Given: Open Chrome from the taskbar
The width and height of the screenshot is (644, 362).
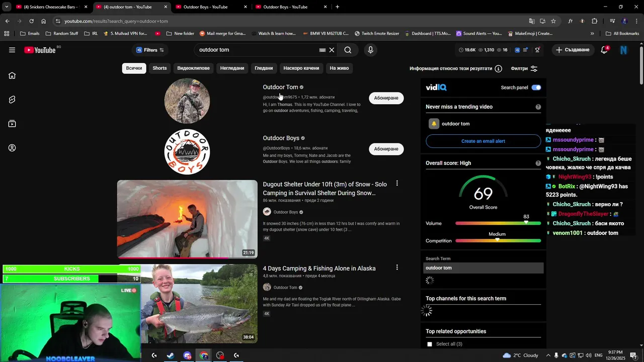Looking at the screenshot, I should coord(204,355).
